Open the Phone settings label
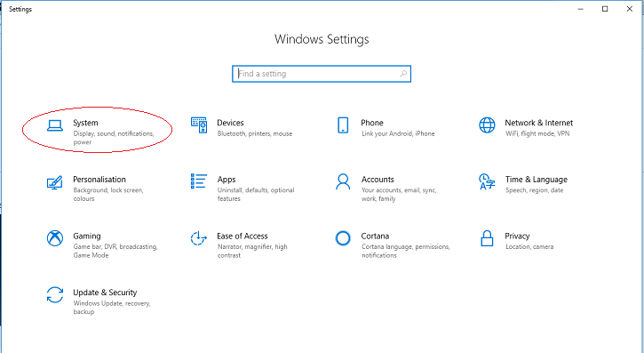 [x=372, y=123]
